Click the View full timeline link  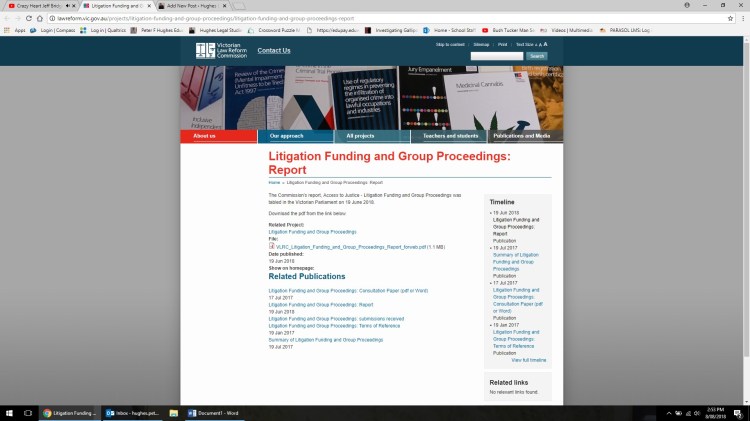point(528,359)
